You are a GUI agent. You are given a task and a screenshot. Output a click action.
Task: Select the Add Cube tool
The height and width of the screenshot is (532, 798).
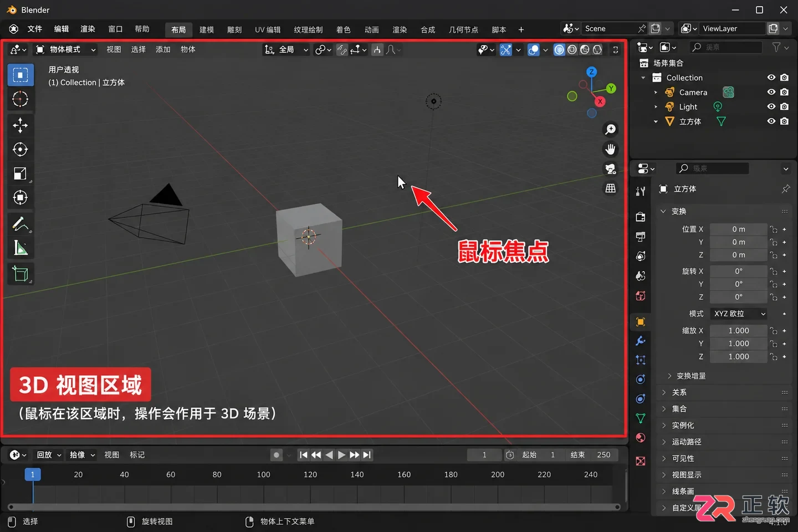click(21, 274)
